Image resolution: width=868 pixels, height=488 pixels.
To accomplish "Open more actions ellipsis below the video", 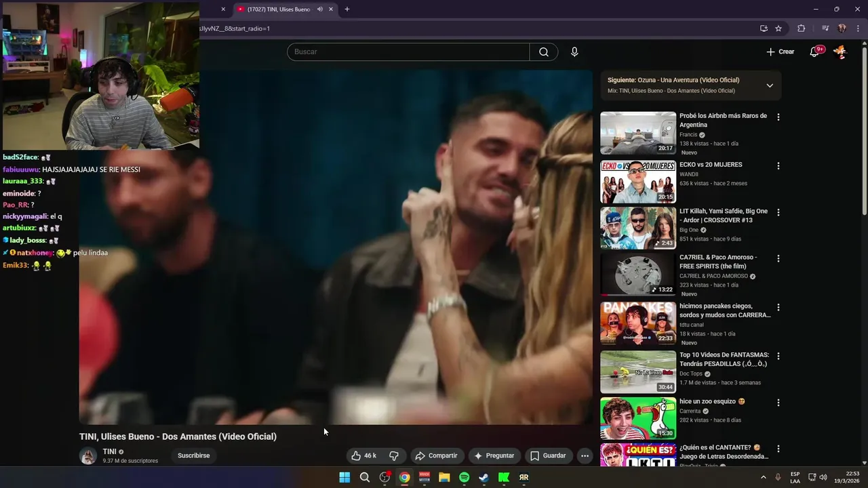I will click(x=585, y=455).
